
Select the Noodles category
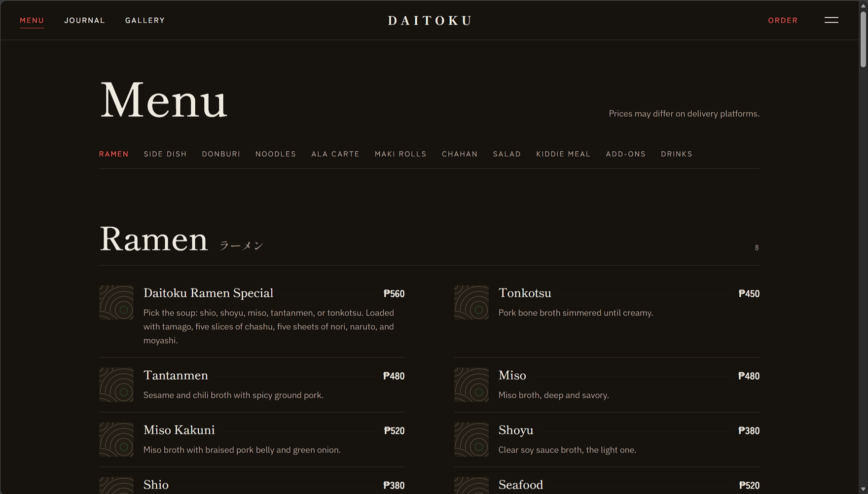click(x=276, y=154)
